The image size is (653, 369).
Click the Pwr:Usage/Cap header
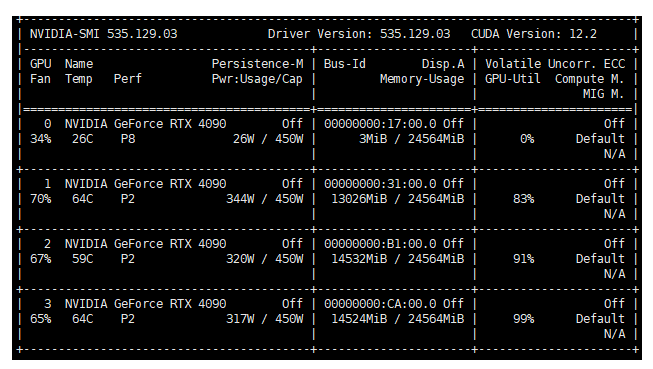coord(257,79)
